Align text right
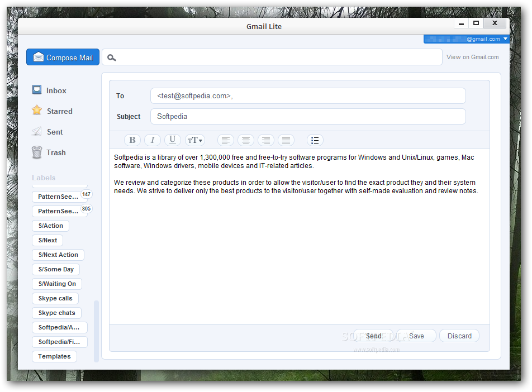 (266, 140)
